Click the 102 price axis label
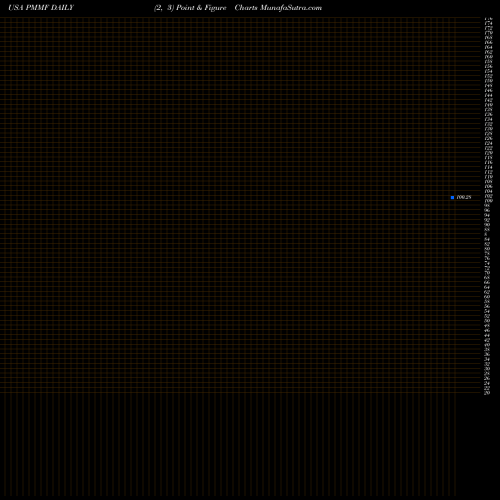Image resolution: width=500 pixels, height=500 pixels. 488,196
